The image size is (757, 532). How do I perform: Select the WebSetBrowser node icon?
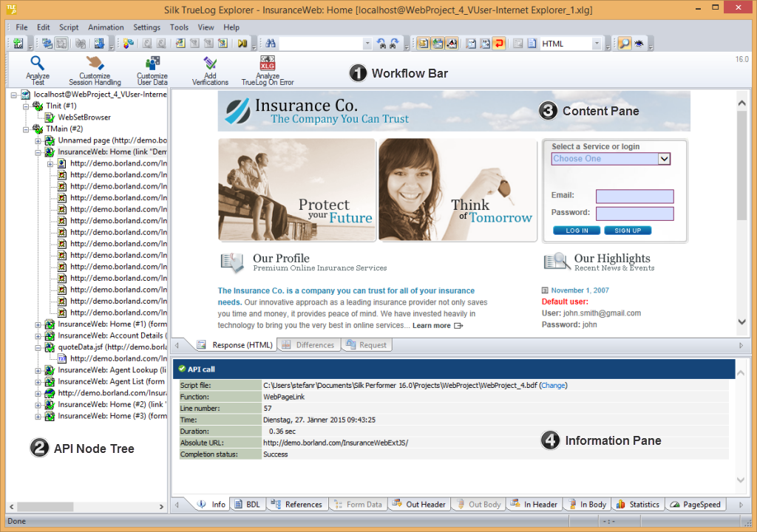click(x=50, y=117)
